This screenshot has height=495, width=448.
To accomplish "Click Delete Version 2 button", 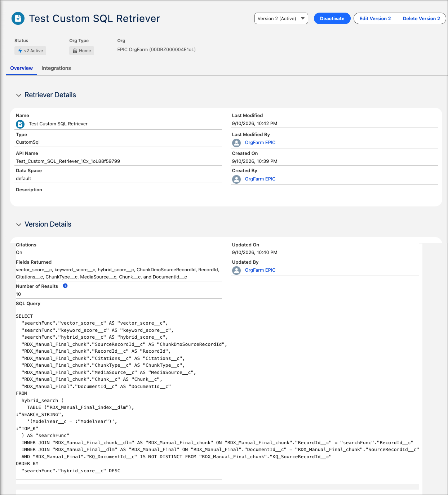I will coord(421,18).
